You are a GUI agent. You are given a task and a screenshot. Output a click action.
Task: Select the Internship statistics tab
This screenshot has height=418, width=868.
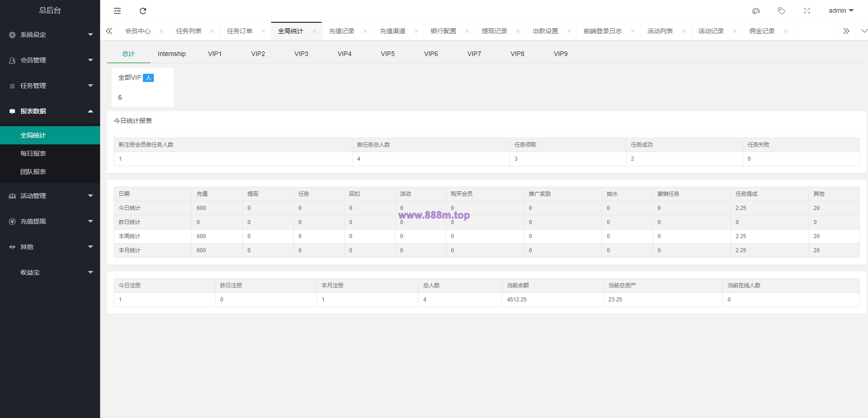pyautogui.click(x=172, y=54)
